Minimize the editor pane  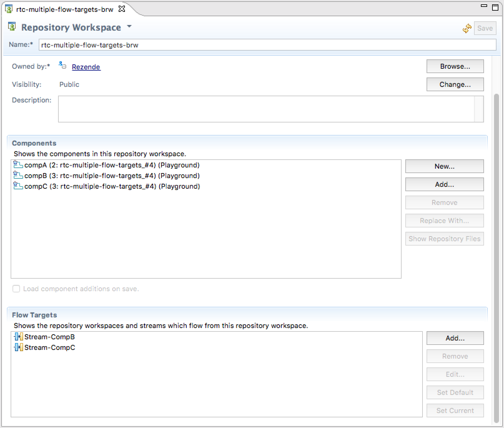pyautogui.click(x=484, y=6)
